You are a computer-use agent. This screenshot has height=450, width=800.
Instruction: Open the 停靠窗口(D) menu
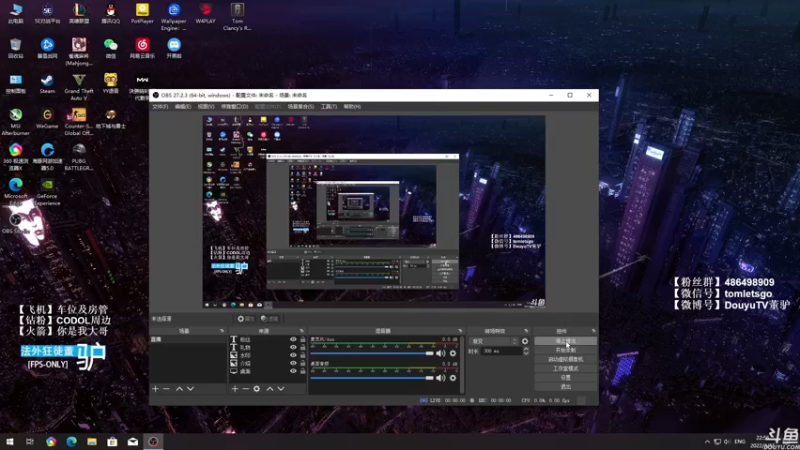(x=235, y=107)
